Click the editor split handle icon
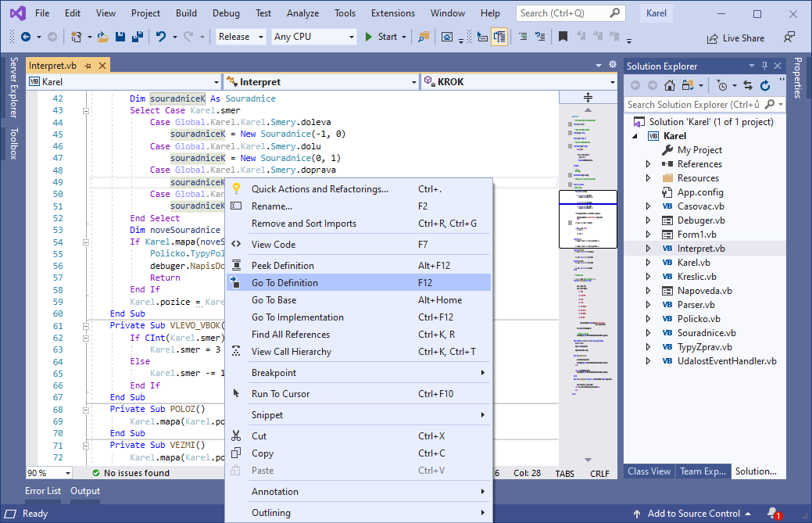Viewport: 812px width, 523px height. click(x=588, y=97)
